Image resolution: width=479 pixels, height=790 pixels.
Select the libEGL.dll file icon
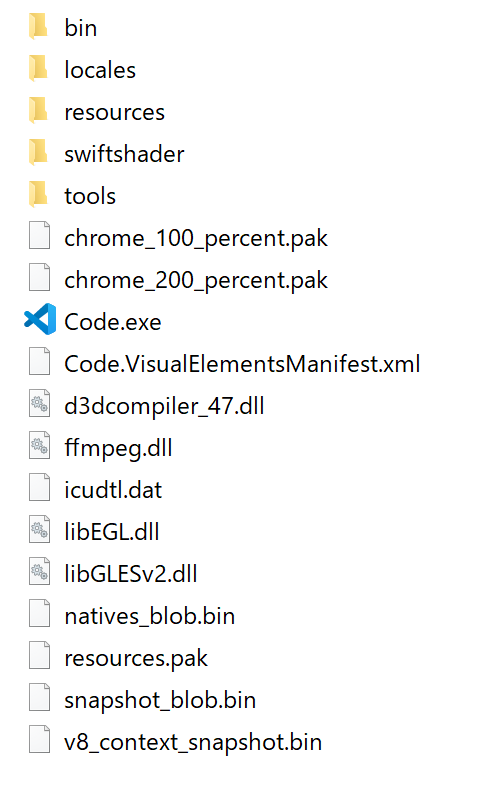coord(39,529)
